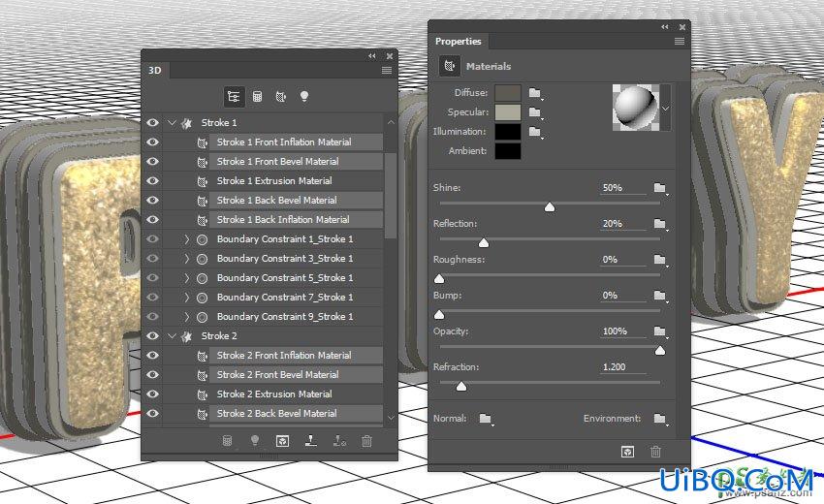The height and width of the screenshot is (504, 824).
Task: Select Stroke 2 Front Bevel Material row
Action: pyautogui.click(x=297, y=375)
